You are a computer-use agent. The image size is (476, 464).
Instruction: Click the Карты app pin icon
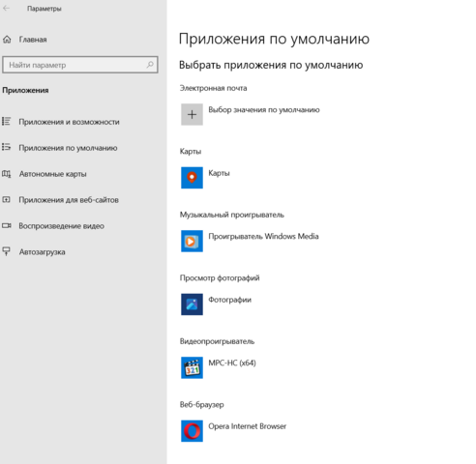point(192,178)
